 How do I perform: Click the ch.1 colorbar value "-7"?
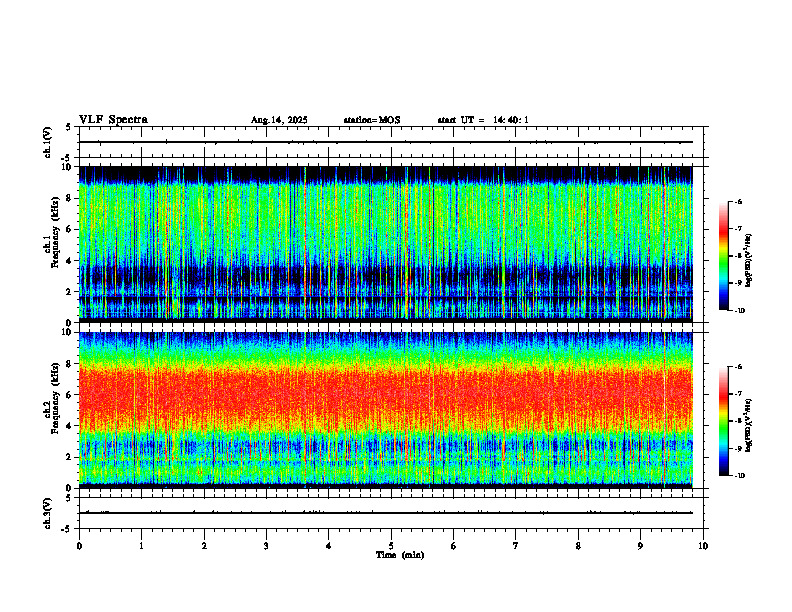click(x=738, y=229)
